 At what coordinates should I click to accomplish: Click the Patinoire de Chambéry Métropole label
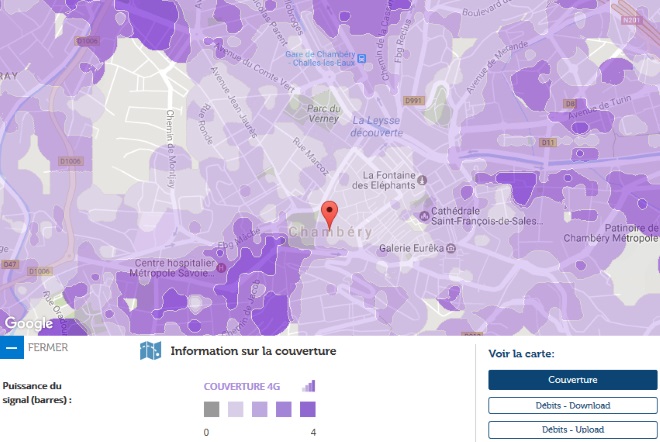612,233
